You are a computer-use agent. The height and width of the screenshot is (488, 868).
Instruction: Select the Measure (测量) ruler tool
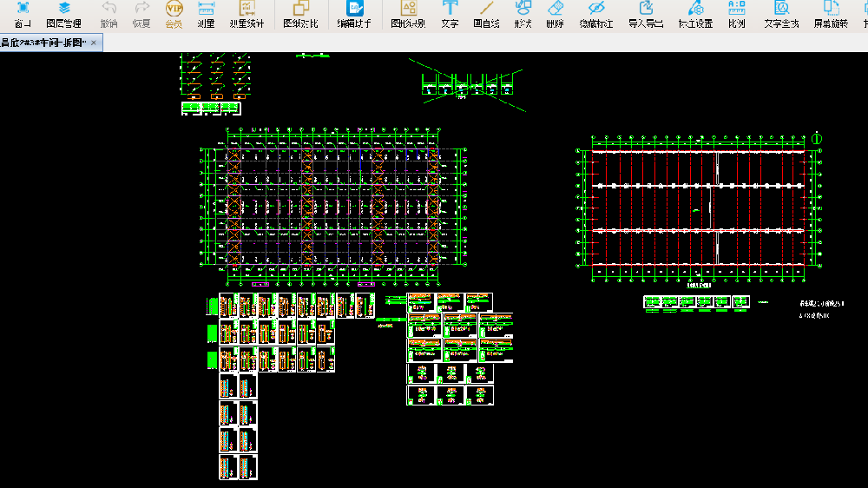coord(206,14)
